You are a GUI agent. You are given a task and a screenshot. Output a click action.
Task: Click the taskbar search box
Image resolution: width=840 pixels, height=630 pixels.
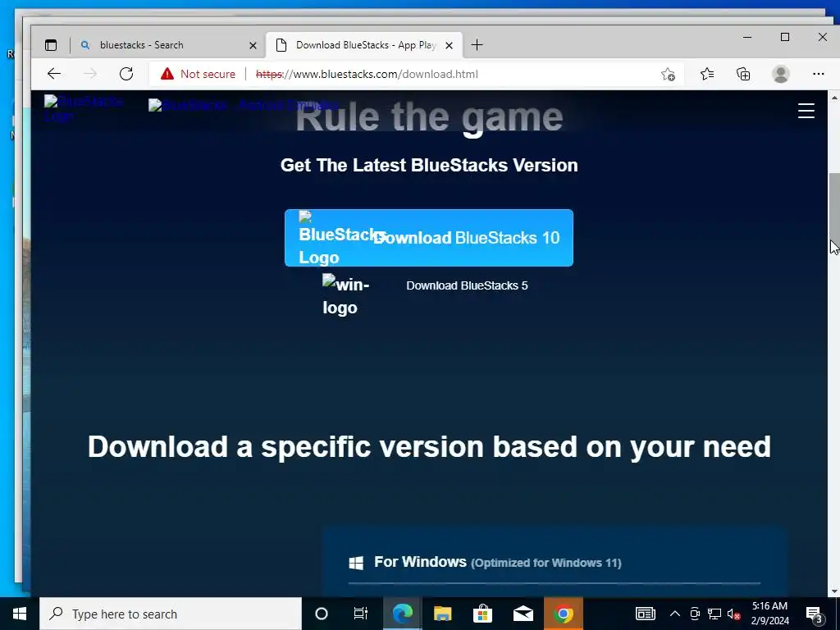point(171,614)
